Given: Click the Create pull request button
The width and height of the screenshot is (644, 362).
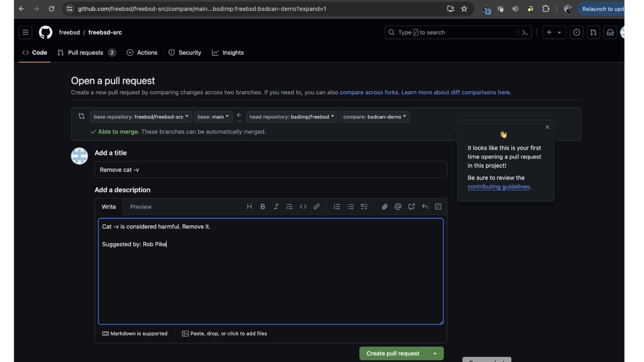Looking at the screenshot, I should click(x=392, y=353).
